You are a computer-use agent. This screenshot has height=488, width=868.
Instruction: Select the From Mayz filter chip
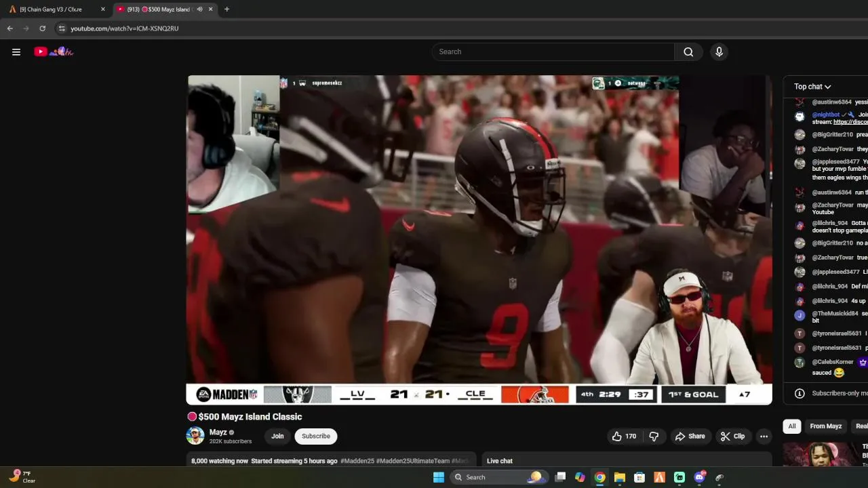(x=825, y=426)
